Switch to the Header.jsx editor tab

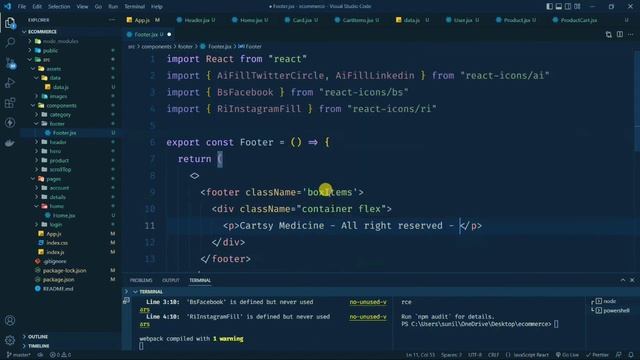196,20
